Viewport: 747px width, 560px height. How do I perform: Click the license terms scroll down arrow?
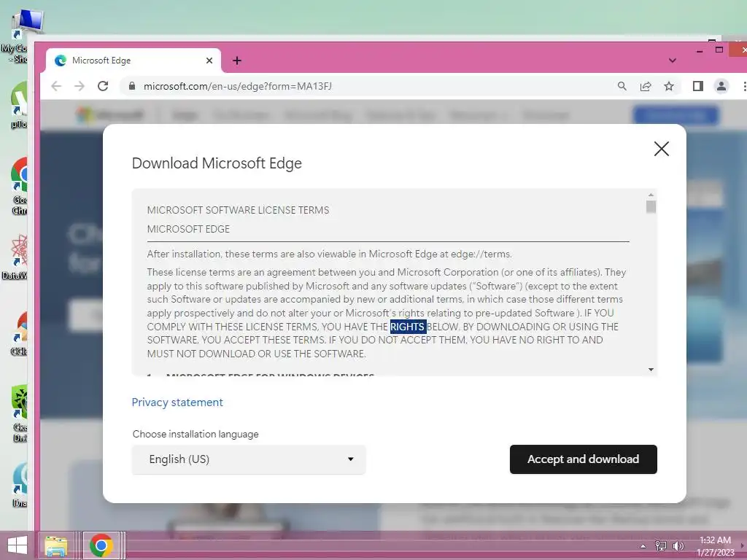(651, 370)
